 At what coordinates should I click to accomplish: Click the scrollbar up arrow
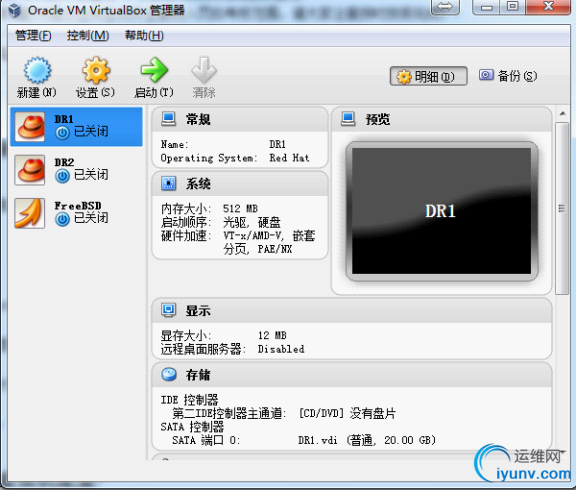pos(563,113)
